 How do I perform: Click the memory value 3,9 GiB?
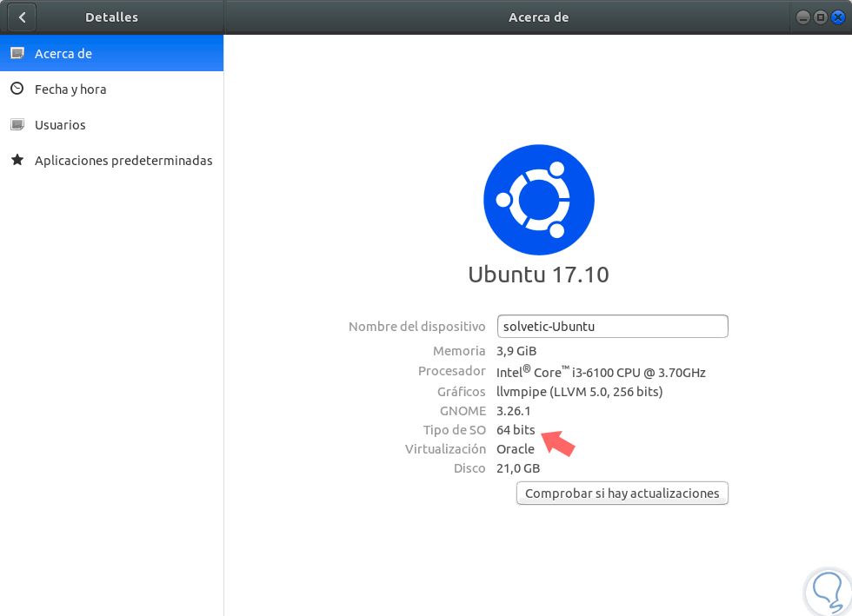pyautogui.click(x=516, y=351)
